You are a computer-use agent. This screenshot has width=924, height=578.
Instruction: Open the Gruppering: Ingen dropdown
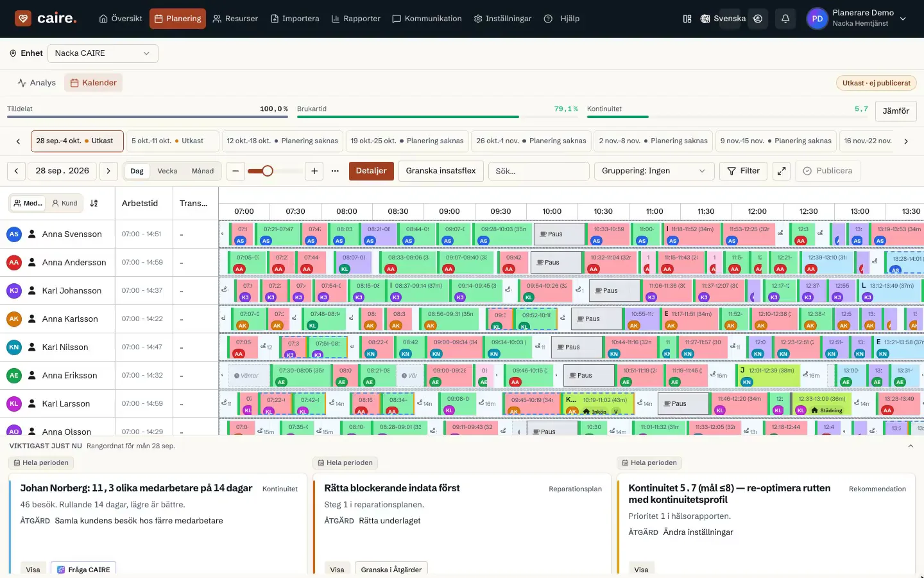654,171
